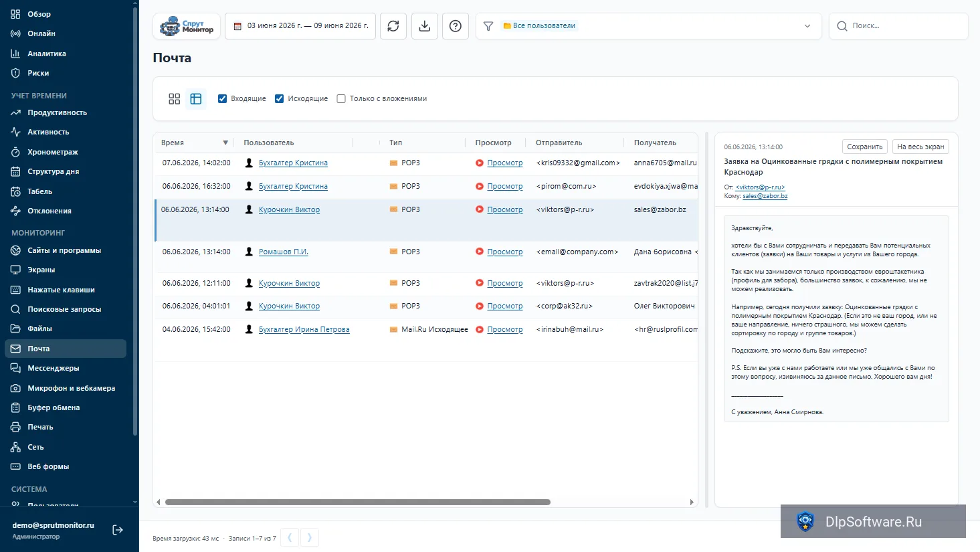Go to Мессенджеры in sidebar
The width and height of the screenshot is (980, 552).
pyautogui.click(x=54, y=368)
